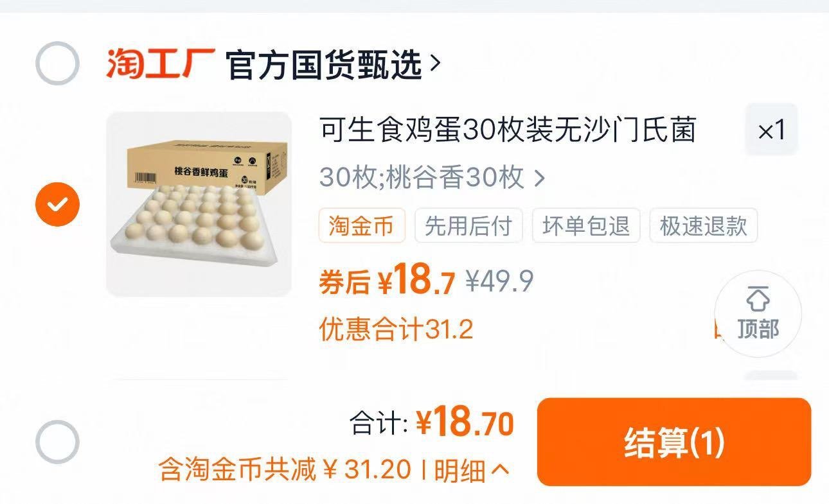Screen dimensions: 829x504
Task: Tap the 坏单包退 tag
Action: (x=586, y=225)
